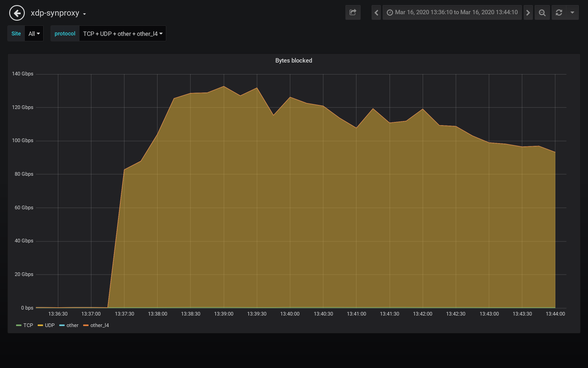Click the 13:42:30 x-axis time label
The height and width of the screenshot is (368, 588).
[x=456, y=314]
